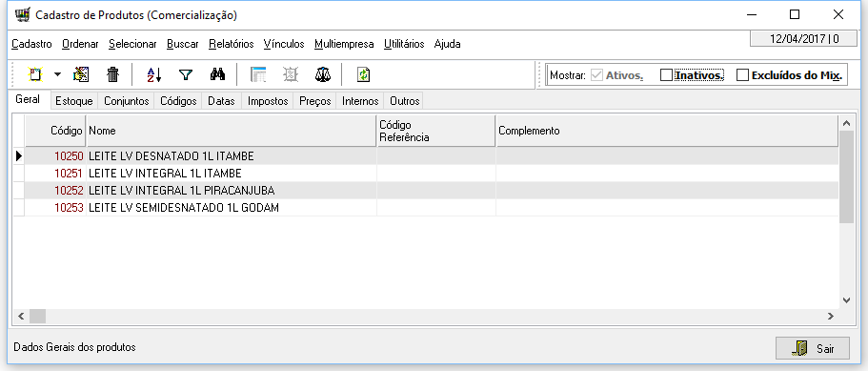Click the A-Z sort icon
The image size is (868, 371).
(154, 74)
